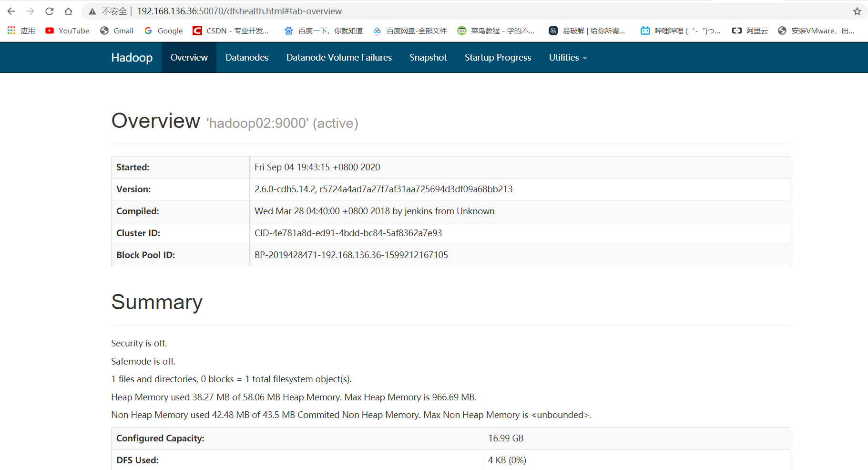This screenshot has height=470, width=868.
Task: Click the Heap Memory used line
Action: pos(294,397)
